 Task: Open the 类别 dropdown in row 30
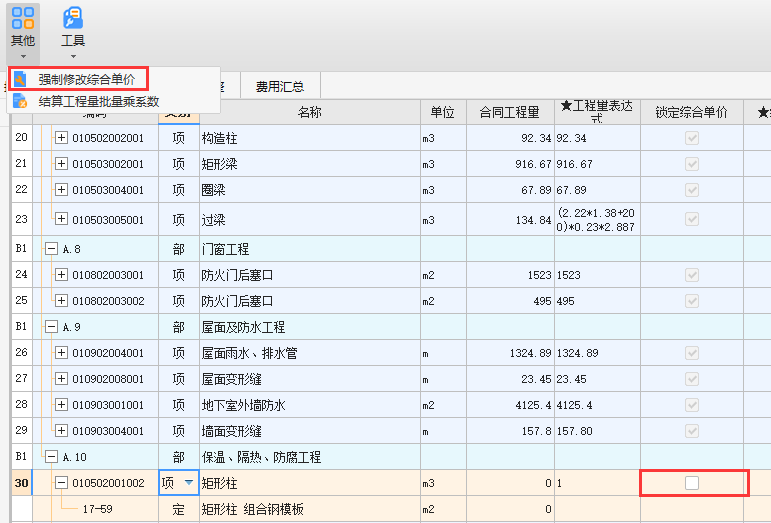tap(189, 483)
